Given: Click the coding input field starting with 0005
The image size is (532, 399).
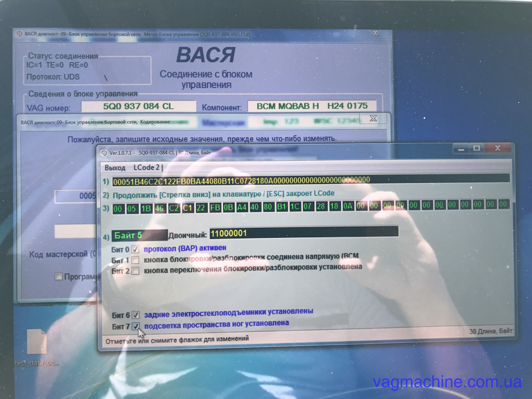Looking at the screenshot, I should [x=75, y=196].
